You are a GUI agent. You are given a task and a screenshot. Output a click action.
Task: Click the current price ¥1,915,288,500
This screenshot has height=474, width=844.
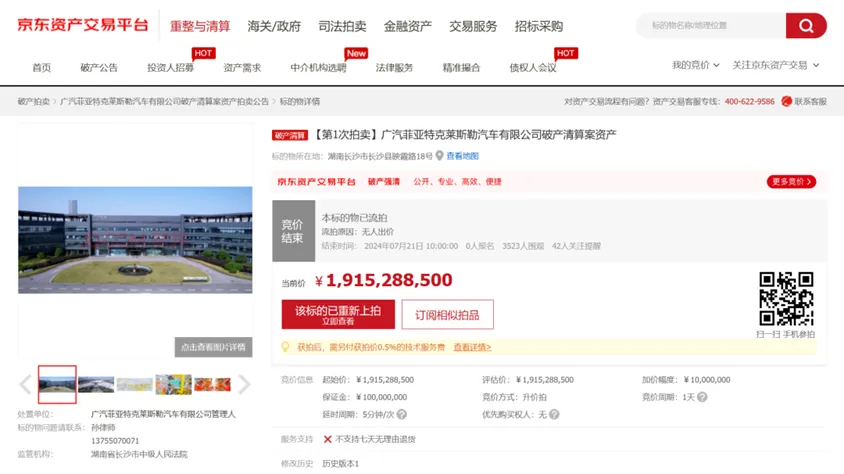pyautogui.click(x=384, y=280)
